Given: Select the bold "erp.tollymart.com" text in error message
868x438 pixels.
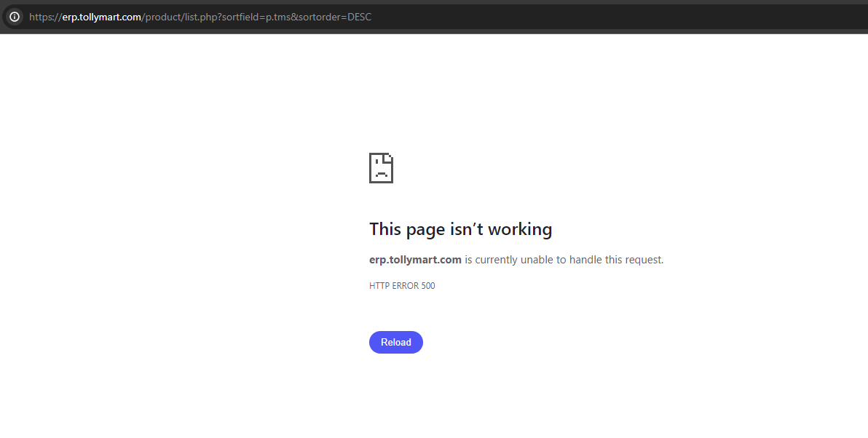Looking at the screenshot, I should coord(415,260).
